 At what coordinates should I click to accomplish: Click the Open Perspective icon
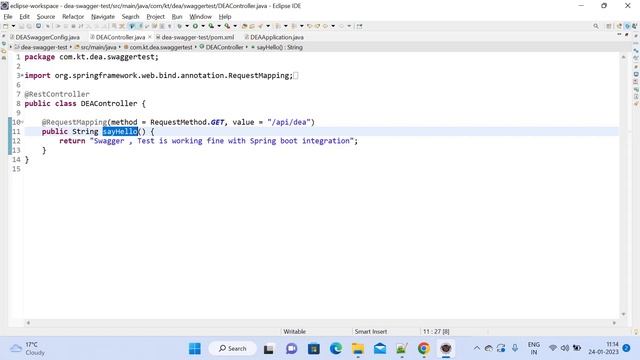(609, 26)
